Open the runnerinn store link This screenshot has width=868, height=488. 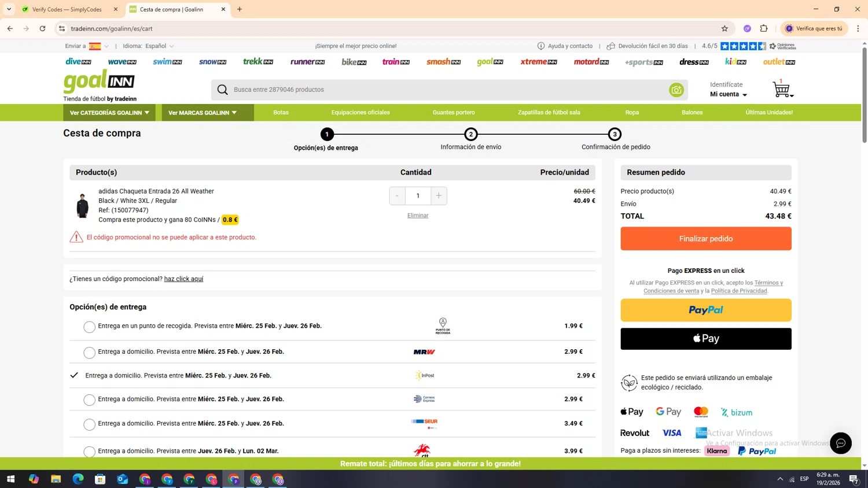tap(307, 61)
